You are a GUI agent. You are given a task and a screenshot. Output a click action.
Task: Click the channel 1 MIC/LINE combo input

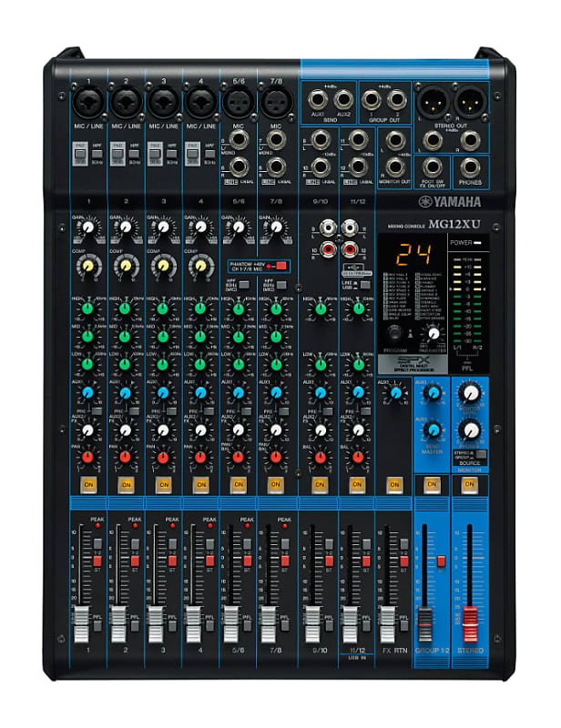(x=88, y=103)
